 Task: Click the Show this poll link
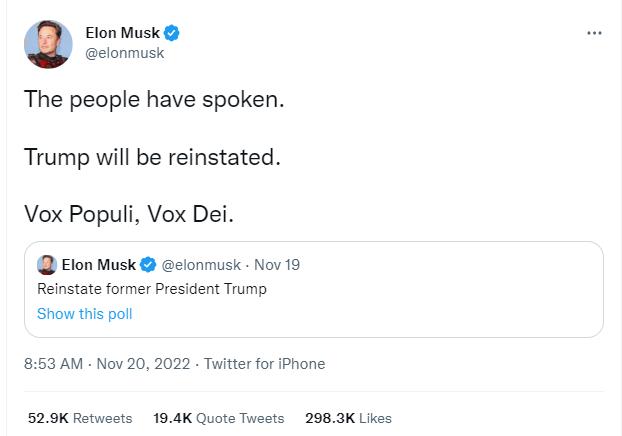[84, 314]
